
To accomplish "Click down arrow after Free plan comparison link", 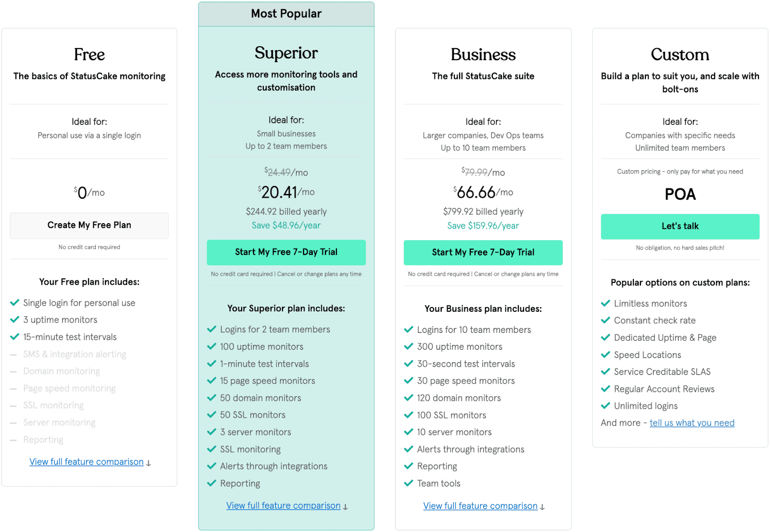I will (x=149, y=463).
